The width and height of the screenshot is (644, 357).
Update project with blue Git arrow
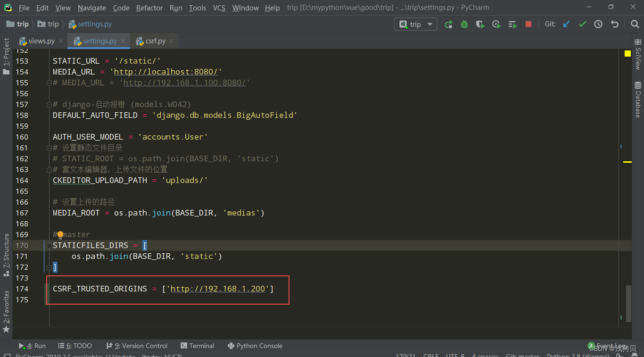pos(566,24)
